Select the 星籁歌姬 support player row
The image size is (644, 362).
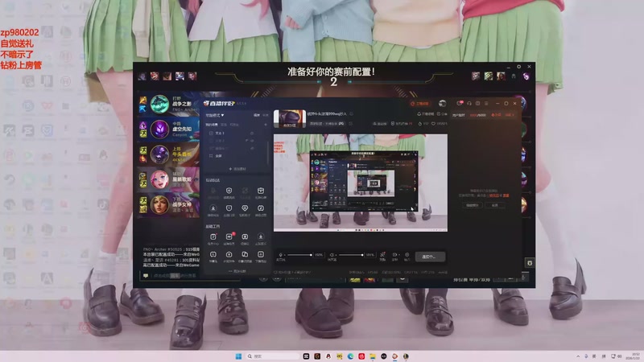169,179
